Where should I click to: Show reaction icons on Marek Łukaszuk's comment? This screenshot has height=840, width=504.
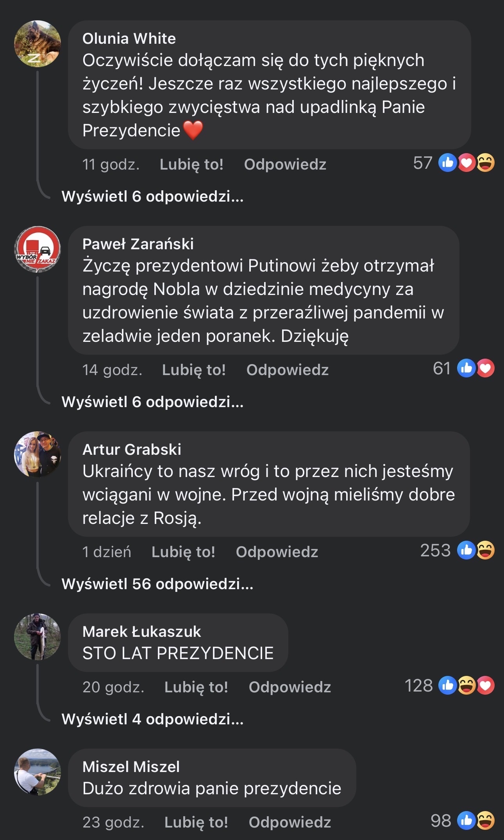(466, 686)
